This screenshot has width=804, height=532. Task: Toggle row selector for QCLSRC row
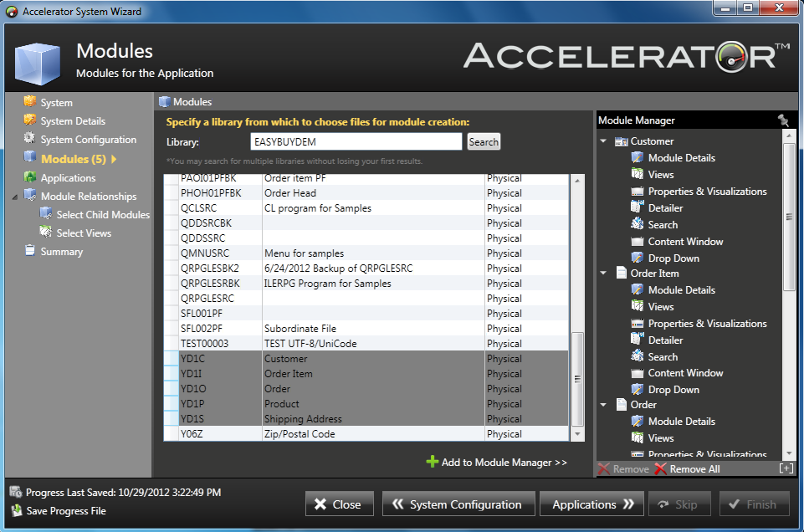tap(172, 207)
